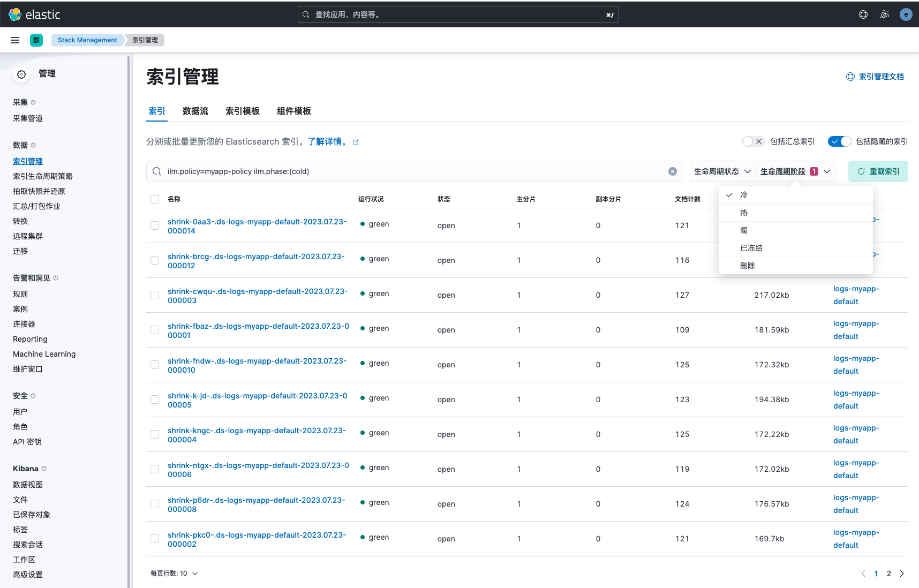Go to page 2 of results
This screenshot has width=919, height=588.
coord(889,574)
